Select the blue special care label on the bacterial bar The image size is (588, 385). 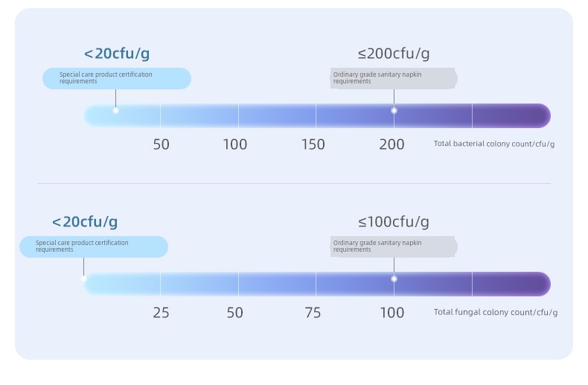(x=117, y=78)
